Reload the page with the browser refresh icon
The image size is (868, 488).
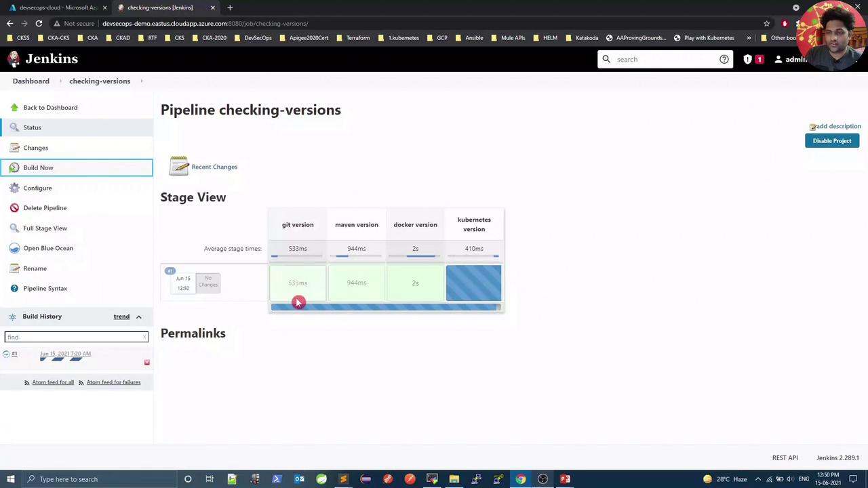click(x=39, y=23)
